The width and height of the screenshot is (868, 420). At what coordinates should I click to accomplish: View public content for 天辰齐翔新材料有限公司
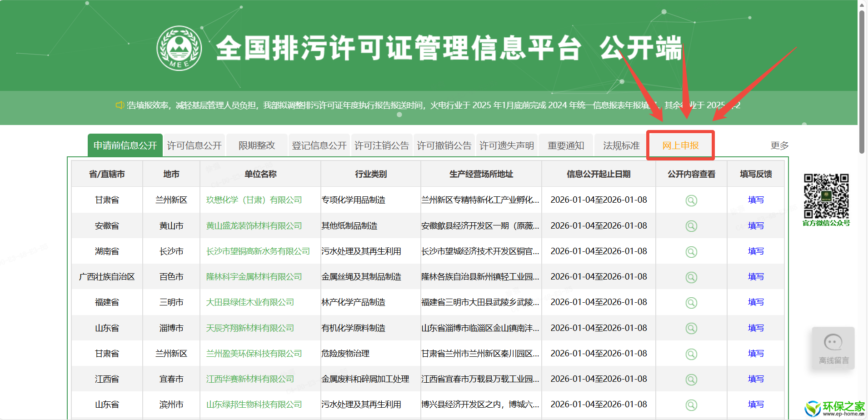tap(691, 328)
